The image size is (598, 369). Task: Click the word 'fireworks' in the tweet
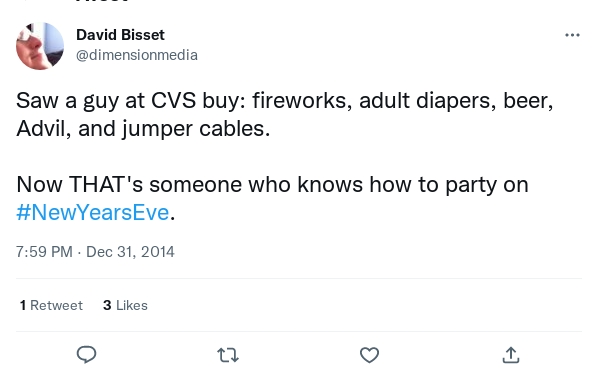pos(299,101)
